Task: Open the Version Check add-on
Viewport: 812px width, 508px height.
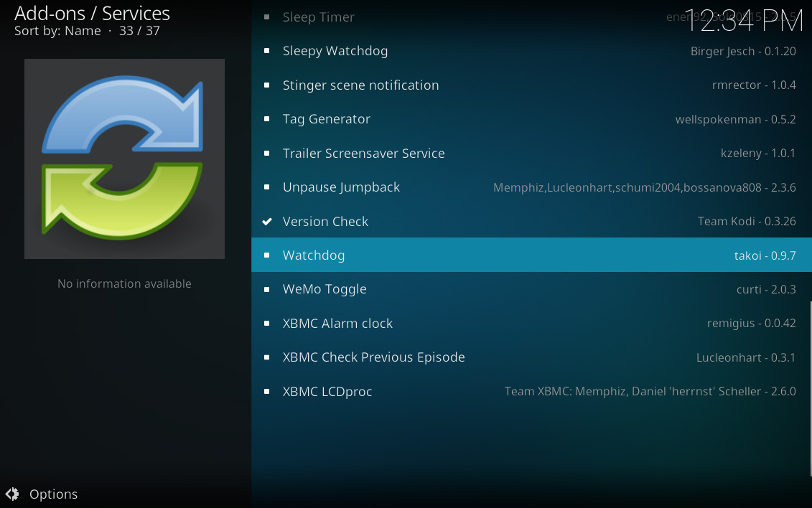Action: click(x=531, y=222)
